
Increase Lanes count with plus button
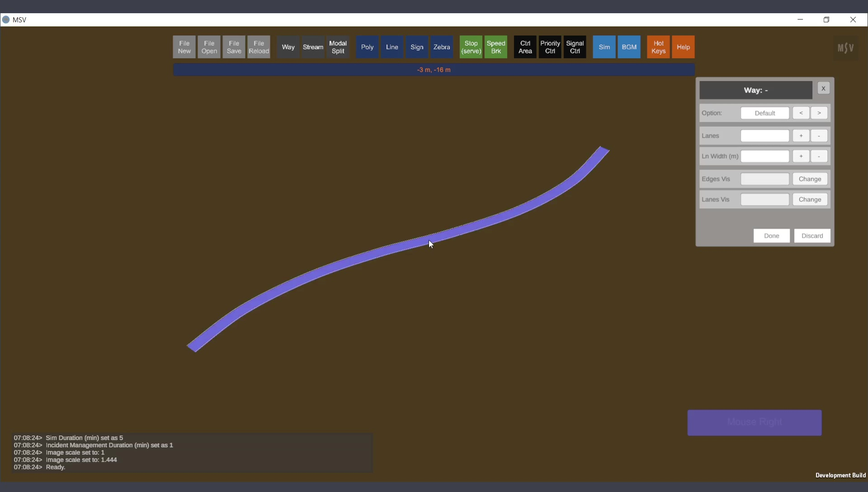[801, 136]
